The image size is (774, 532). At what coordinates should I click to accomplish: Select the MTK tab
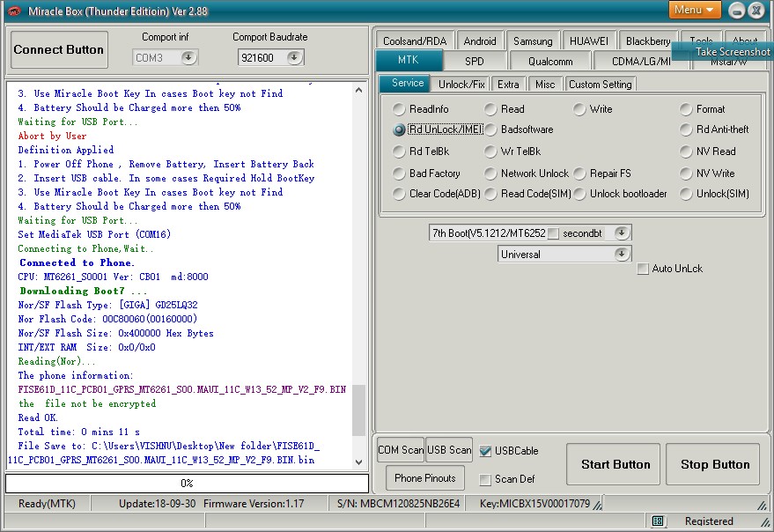click(409, 60)
